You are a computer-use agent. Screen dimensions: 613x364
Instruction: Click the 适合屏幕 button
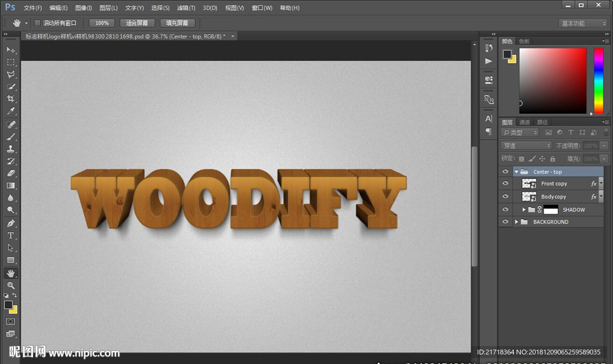click(137, 23)
